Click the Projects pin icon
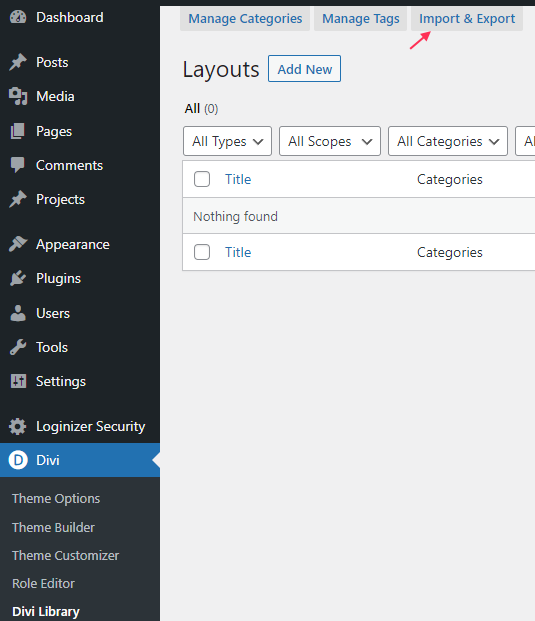Image resolution: width=535 pixels, height=621 pixels. tap(18, 199)
